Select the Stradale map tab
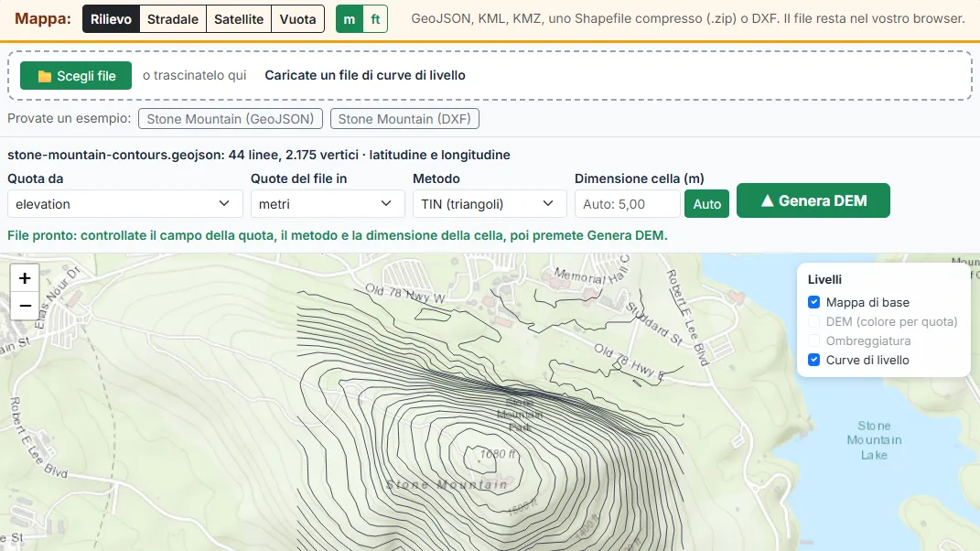 (173, 18)
